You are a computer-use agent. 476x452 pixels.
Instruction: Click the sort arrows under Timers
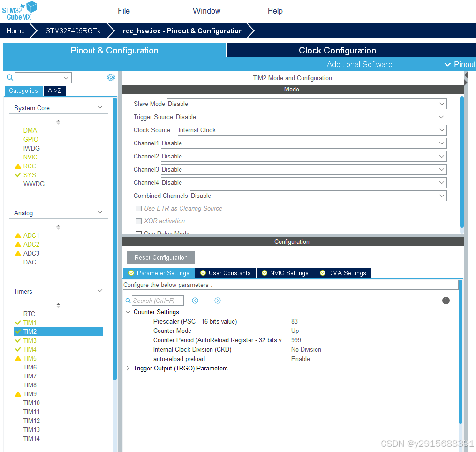pyautogui.click(x=58, y=305)
